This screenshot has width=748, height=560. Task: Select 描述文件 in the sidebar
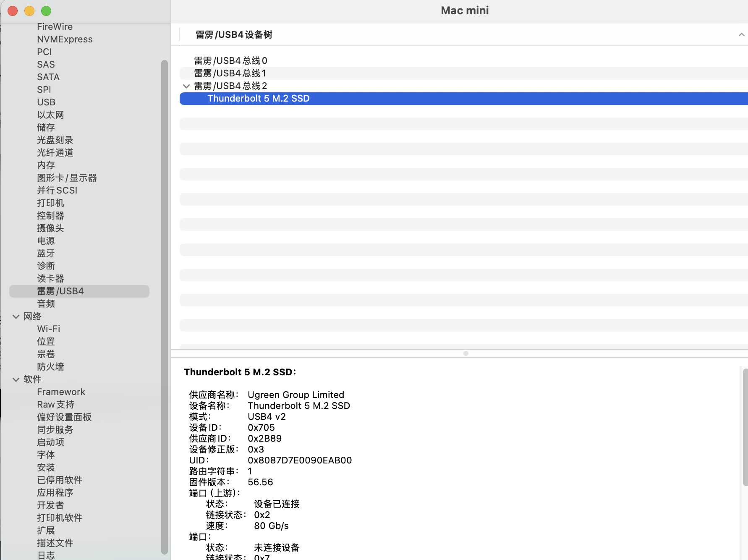click(x=55, y=543)
